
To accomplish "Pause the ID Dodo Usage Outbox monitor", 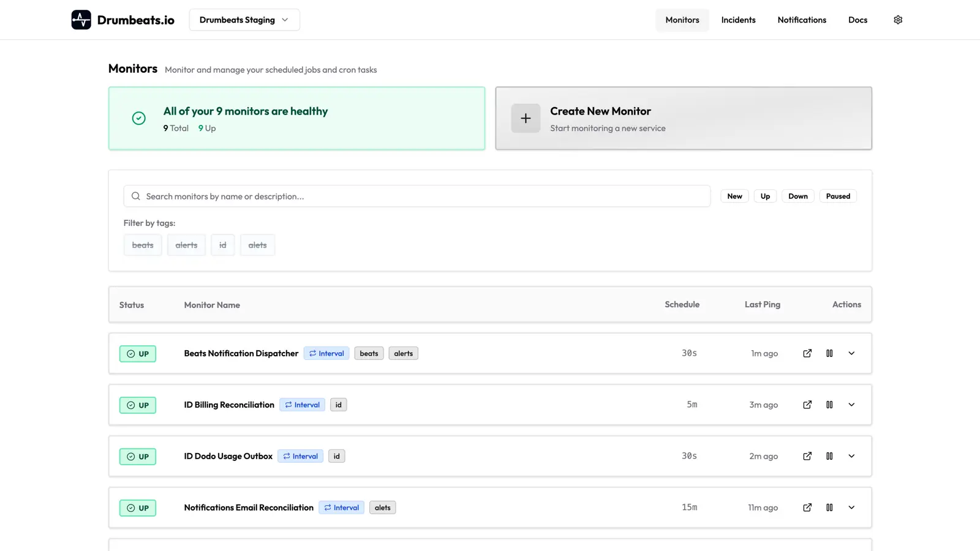I will click(x=829, y=456).
